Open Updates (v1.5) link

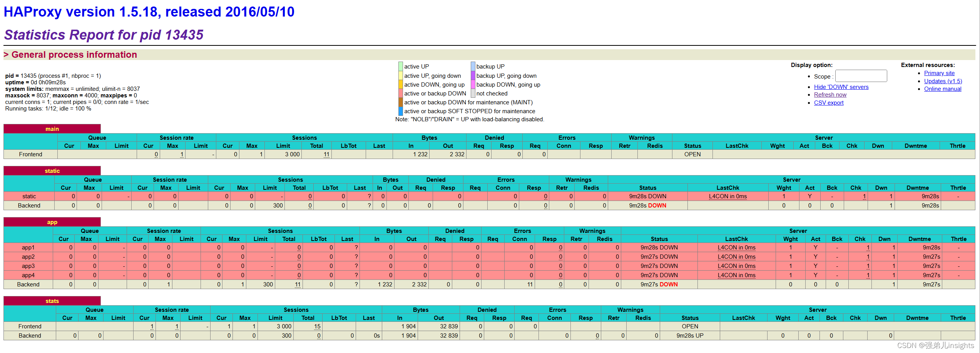click(x=943, y=81)
